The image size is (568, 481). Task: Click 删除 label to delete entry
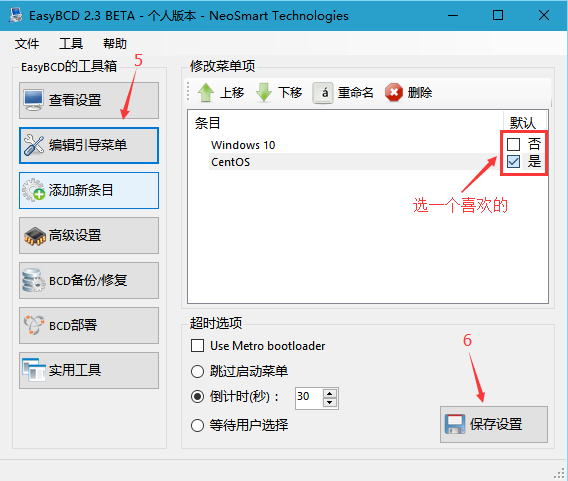(x=420, y=93)
